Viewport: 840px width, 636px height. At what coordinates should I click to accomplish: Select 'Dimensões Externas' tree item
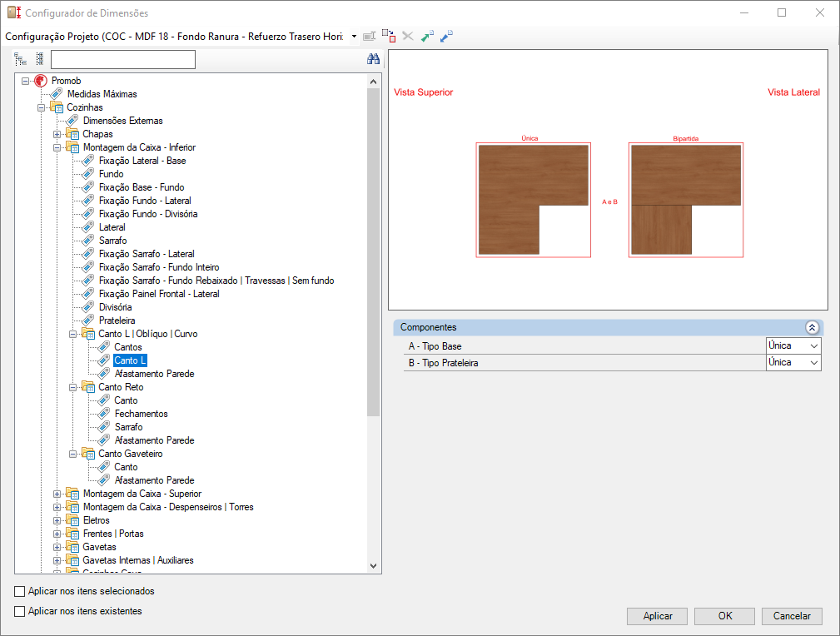[x=122, y=121]
